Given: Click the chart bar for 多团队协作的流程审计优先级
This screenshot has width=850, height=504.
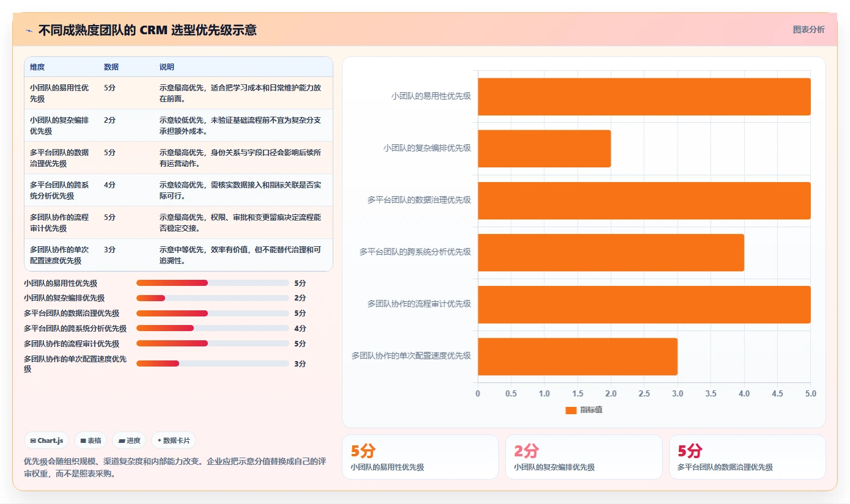Looking at the screenshot, I should point(644,304).
